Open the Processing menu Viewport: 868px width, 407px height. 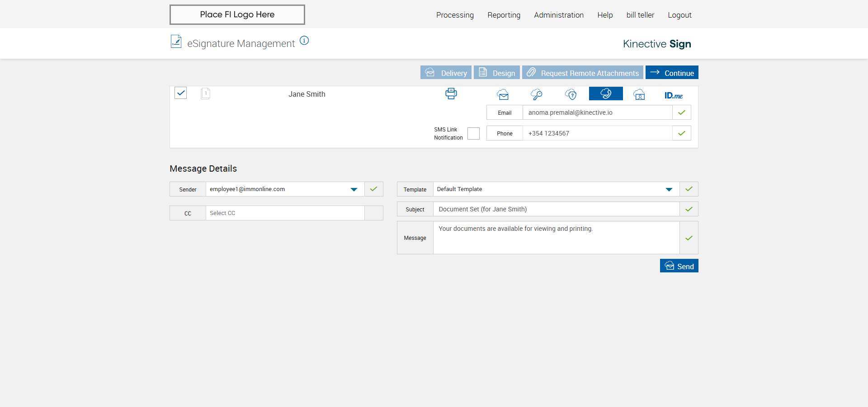tap(455, 15)
